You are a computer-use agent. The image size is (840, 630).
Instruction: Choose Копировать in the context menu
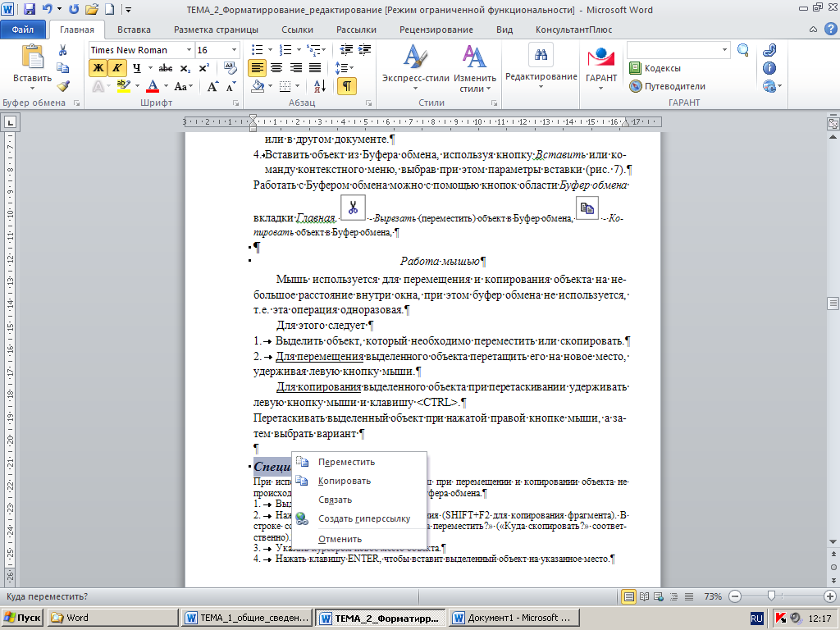coord(359,481)
